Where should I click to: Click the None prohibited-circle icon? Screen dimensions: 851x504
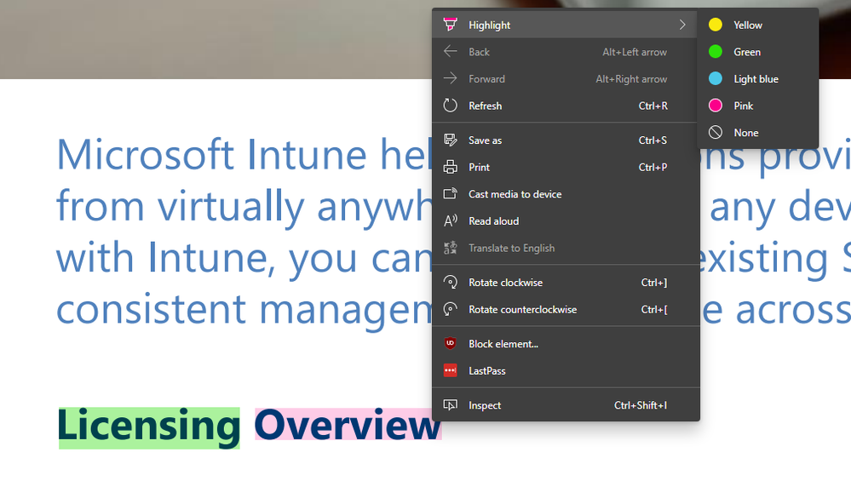716,132
